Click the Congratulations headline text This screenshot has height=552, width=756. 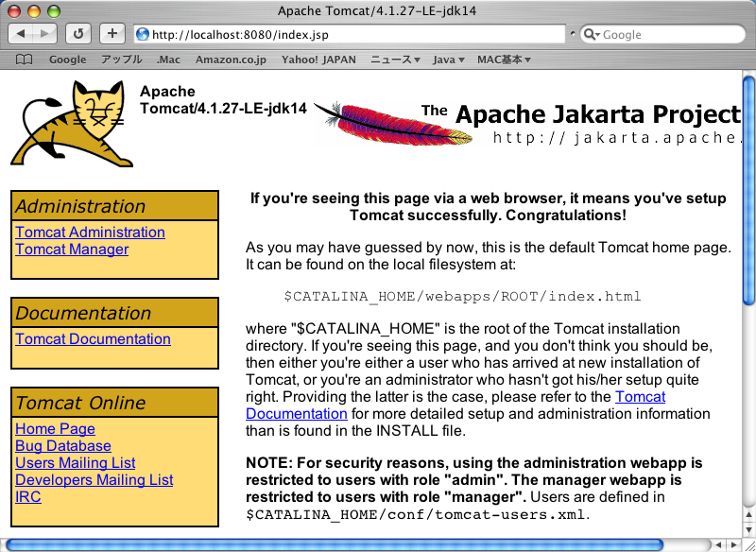pos(488,207)
